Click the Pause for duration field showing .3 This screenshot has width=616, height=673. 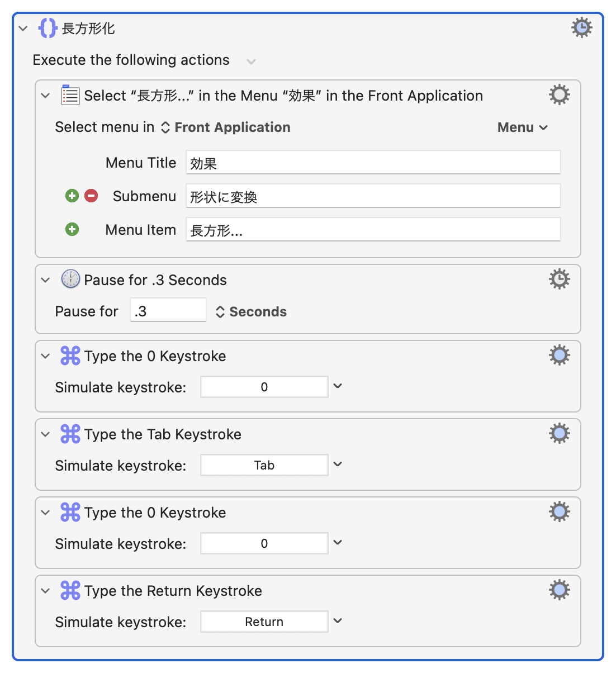[x=168, y=310]
